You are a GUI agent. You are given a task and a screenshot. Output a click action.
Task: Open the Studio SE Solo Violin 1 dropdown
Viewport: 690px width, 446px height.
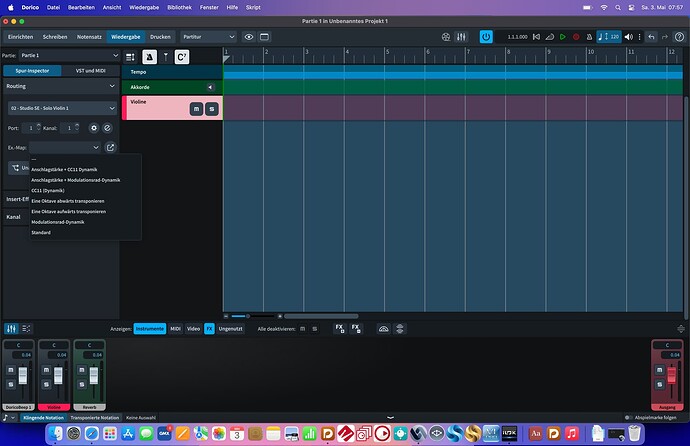click(62, 108)
